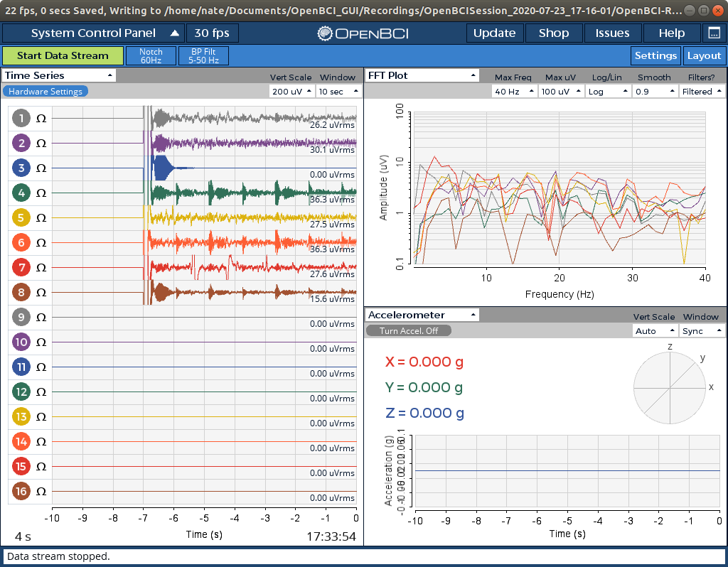
Task: Open Hardware Settings for the Time Series
Action: [x=45, y=91]
